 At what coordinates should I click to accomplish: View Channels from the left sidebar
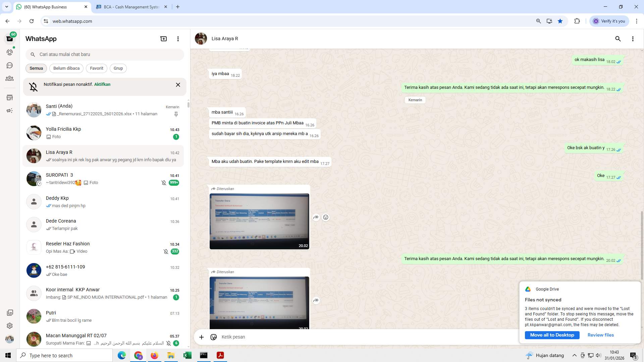10,65
